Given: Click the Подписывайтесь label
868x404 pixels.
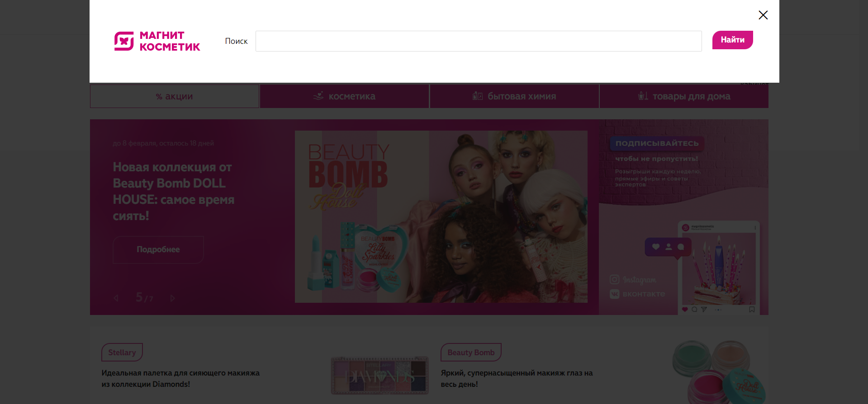Looking at the screenshot, I should [x=657, y=143].
